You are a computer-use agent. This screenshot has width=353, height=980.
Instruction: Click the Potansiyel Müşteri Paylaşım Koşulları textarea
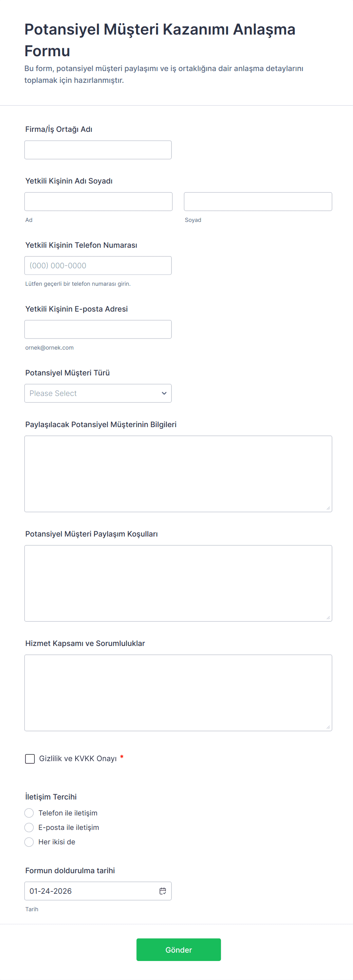coord(178,583)
